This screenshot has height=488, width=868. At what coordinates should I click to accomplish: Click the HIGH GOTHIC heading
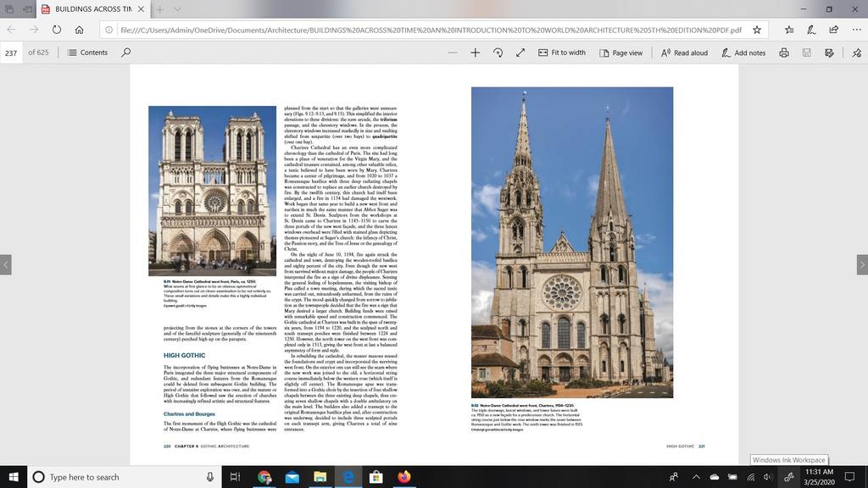(x=184, y=355)
